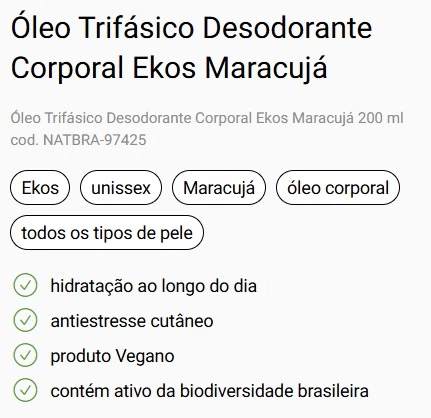Open the Maracujá tag

tap(219, 188)
